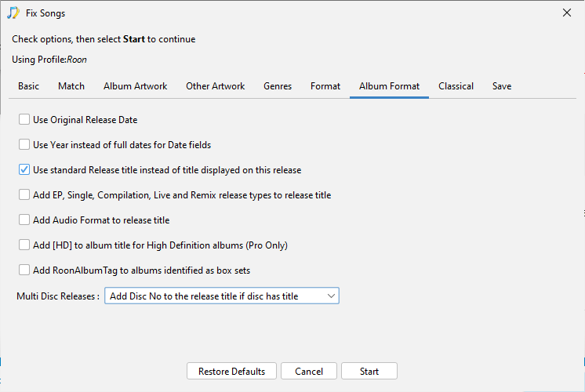Enable Add EP, Single, Compilation release types
This screenshot has width=585, height=392.
24,195
